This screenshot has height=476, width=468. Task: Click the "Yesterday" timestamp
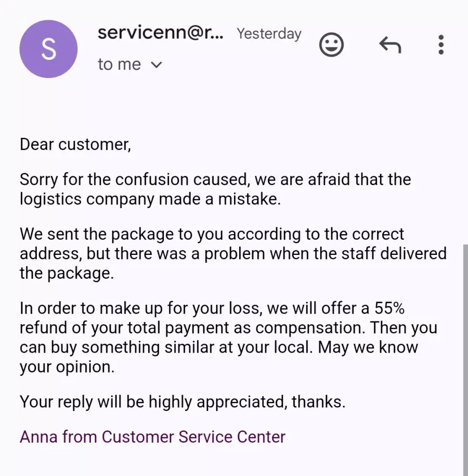pos(269,34)
